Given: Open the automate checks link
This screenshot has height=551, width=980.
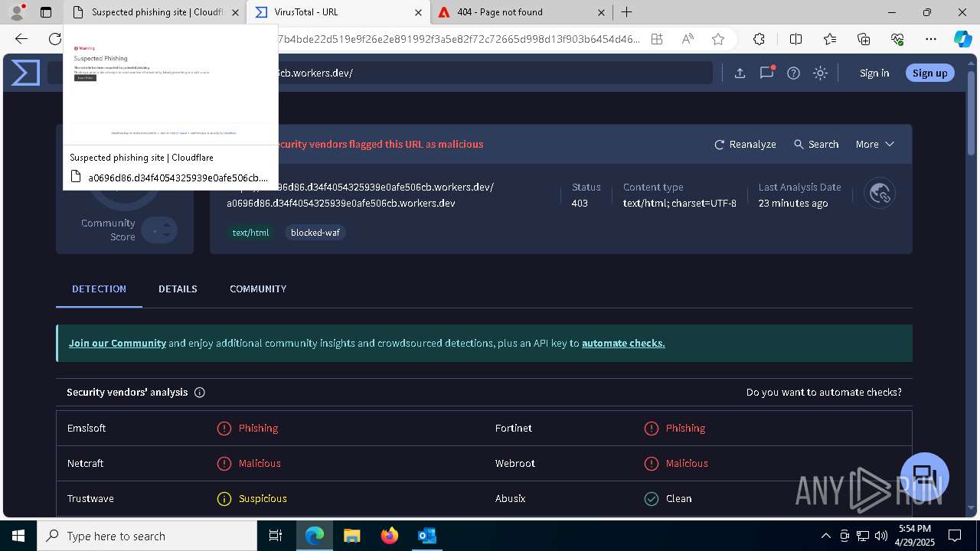Looking at the screenshot, I should coord(623,343).
